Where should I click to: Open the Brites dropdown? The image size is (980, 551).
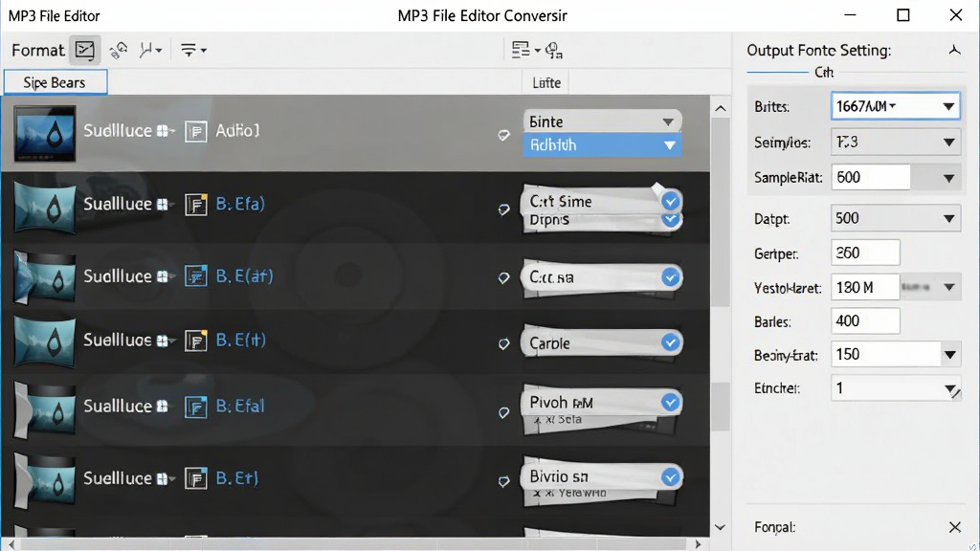895,106
